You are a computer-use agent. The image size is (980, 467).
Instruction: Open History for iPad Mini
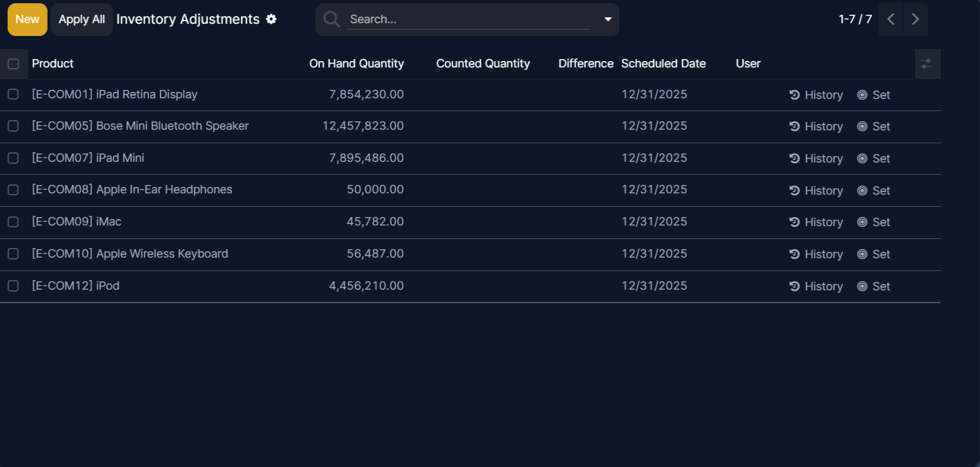click(816, 159)
